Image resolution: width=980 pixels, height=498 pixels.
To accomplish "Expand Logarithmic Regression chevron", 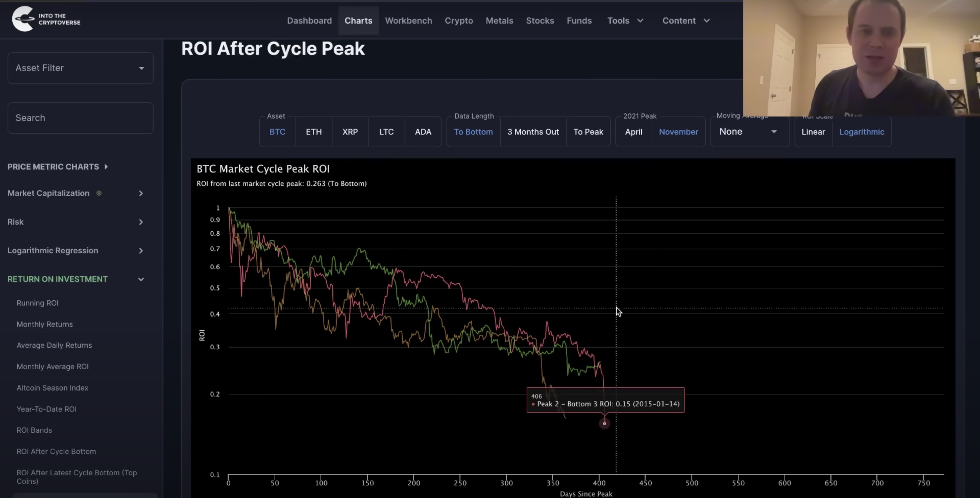I will pos(141,251).
